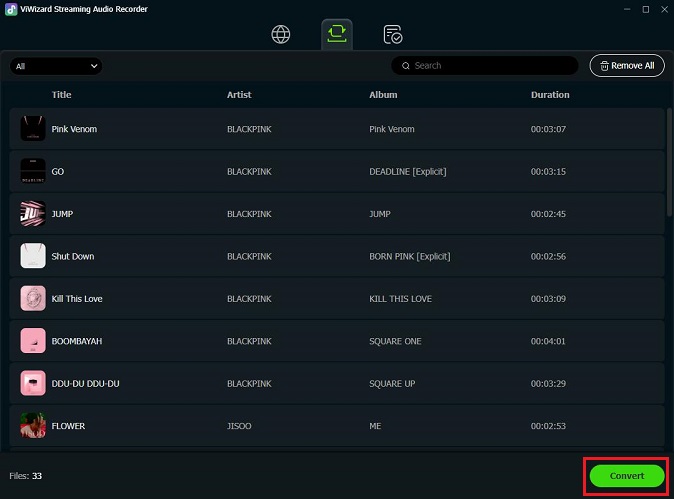The image size is (674, 499).
Task: Open the converted history tab
Action: click(x=392, y=35)
